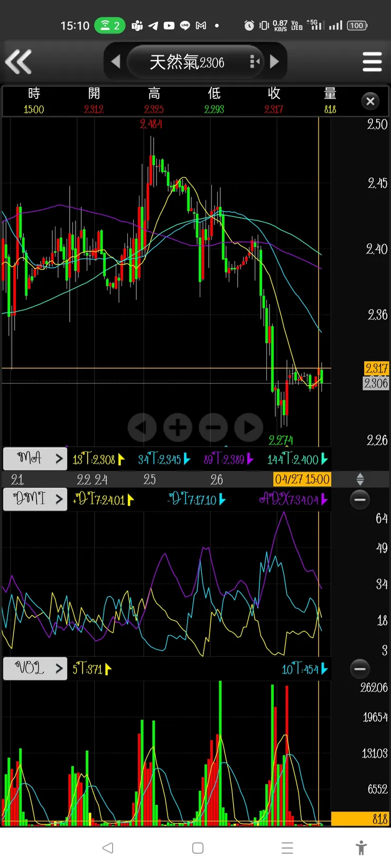Tap the 04/27 15:00 date marker
The image size is (391, 868).
[302, 479]
